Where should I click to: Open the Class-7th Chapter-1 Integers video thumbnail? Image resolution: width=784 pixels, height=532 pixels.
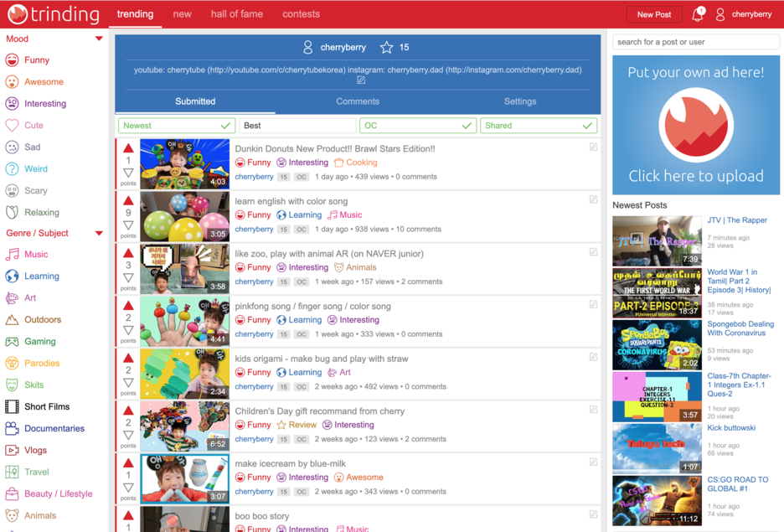657,397
